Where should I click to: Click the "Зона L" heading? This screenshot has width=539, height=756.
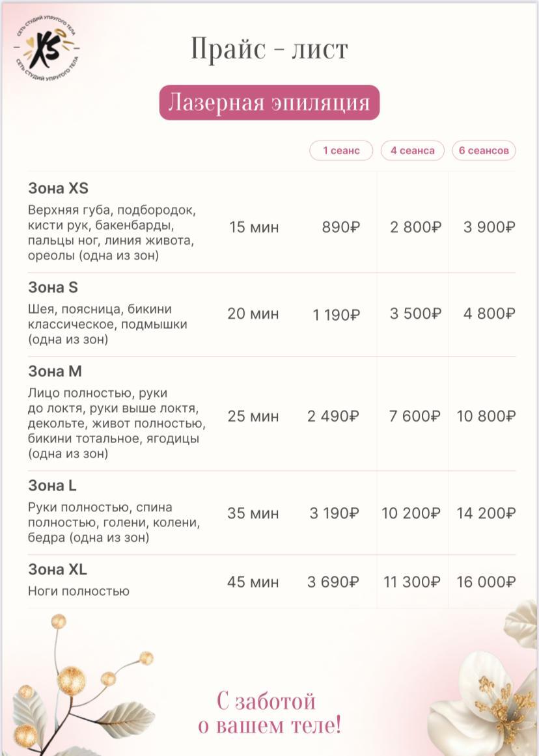(x=52, y=486)
